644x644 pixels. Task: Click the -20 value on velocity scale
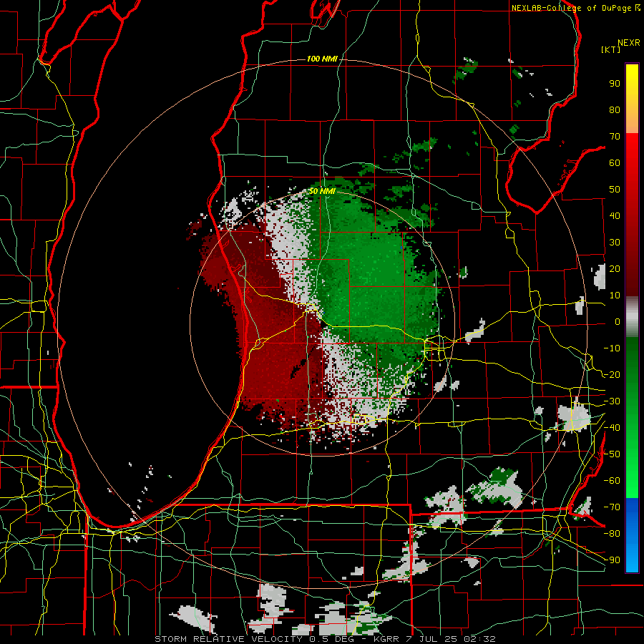(612, 374)
